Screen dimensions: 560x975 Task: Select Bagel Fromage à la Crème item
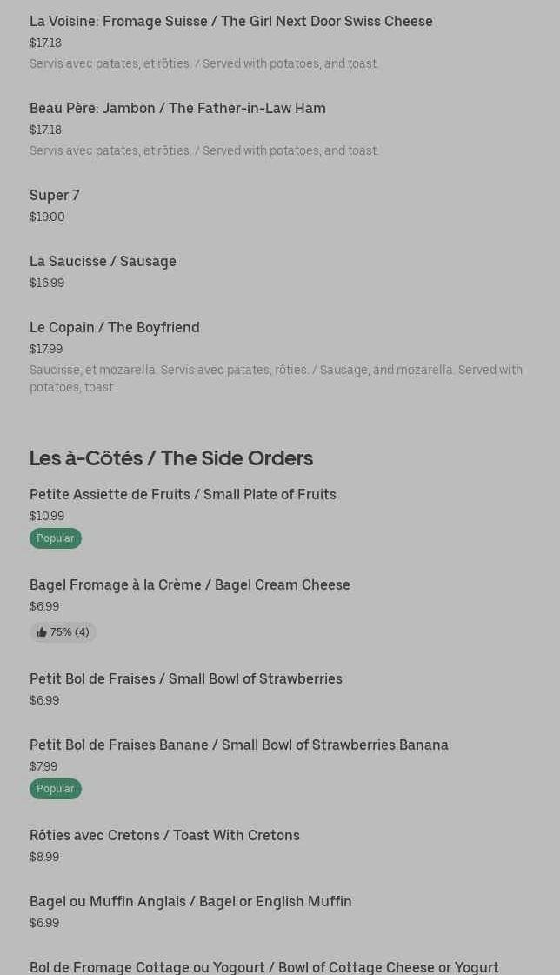(x=190, y=584)
